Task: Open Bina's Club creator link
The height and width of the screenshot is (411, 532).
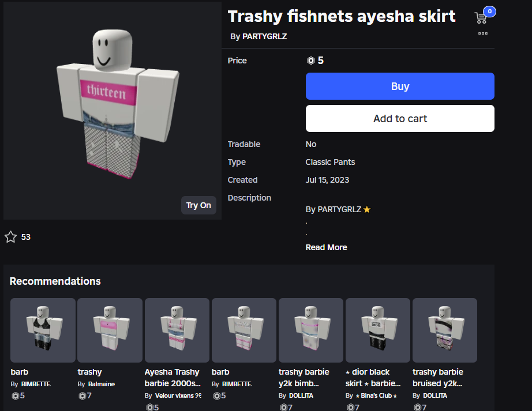Action: pos(376,395)
